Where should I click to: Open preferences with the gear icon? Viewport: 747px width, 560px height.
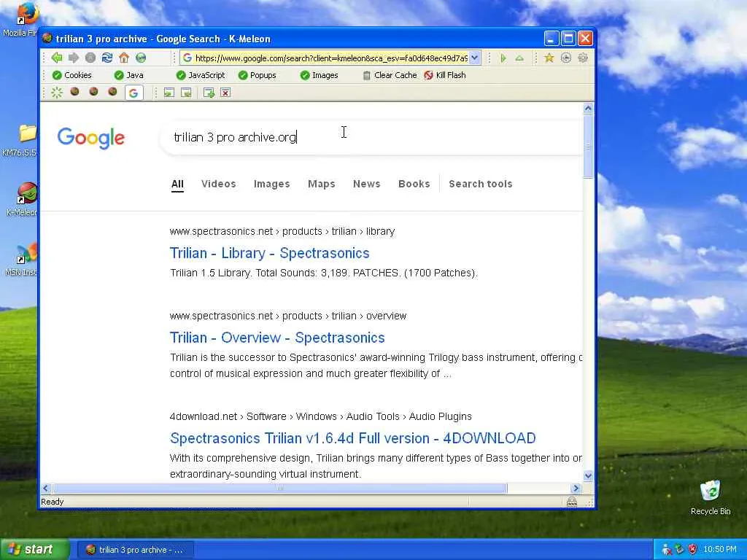[583, 58]
